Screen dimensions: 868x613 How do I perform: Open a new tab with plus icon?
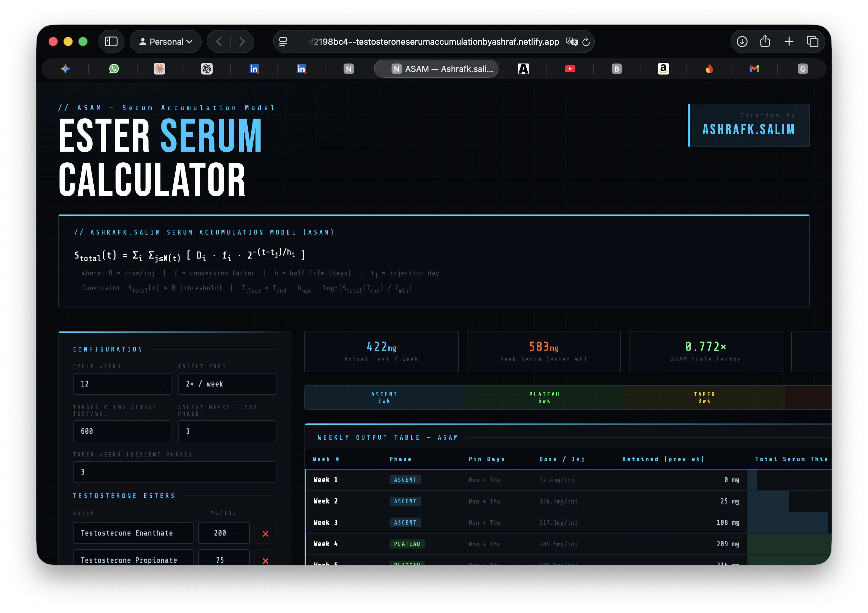[x=789, y=41]
